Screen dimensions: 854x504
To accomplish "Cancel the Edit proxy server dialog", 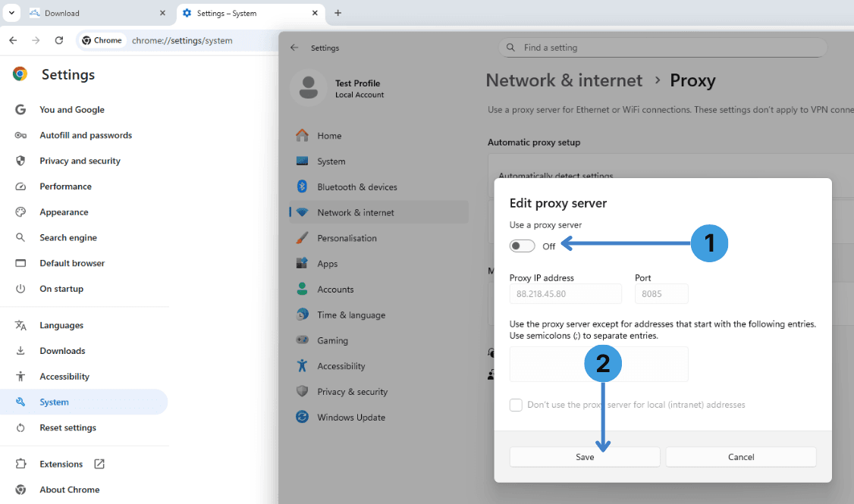I will coord(741,457).
